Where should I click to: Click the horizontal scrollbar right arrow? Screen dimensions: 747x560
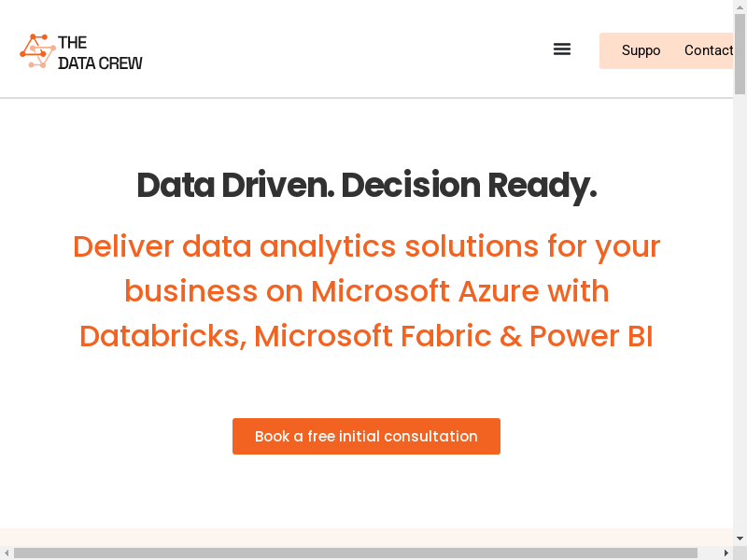[726, 553]
